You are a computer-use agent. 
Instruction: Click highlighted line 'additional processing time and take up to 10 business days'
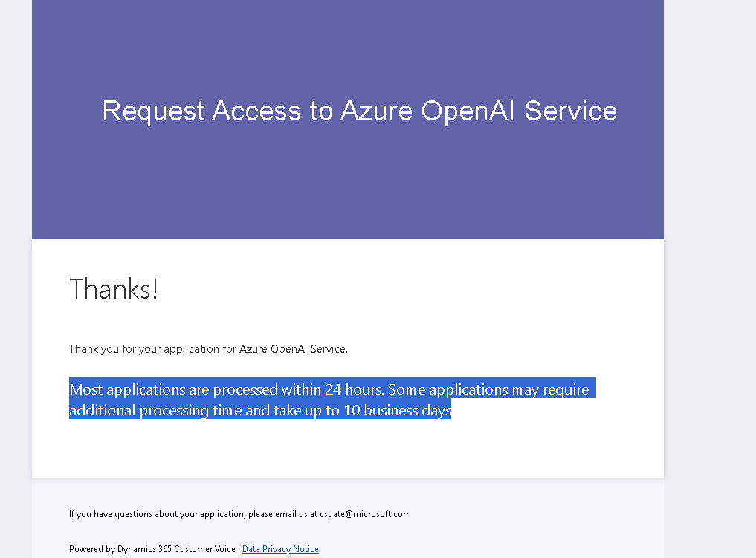pos(260,410)
